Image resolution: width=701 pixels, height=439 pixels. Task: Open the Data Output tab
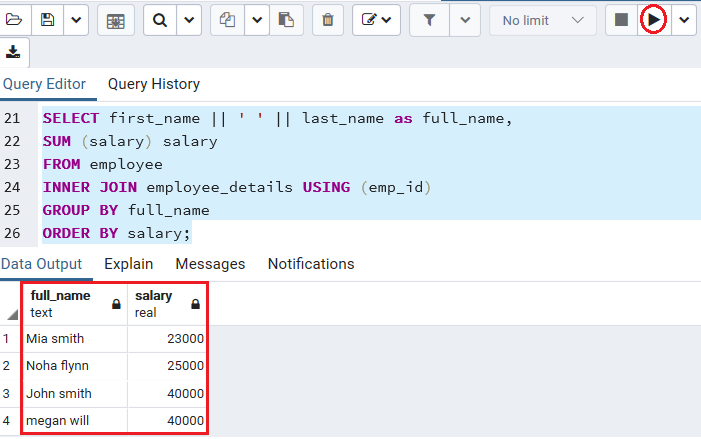tap(42, 264)
